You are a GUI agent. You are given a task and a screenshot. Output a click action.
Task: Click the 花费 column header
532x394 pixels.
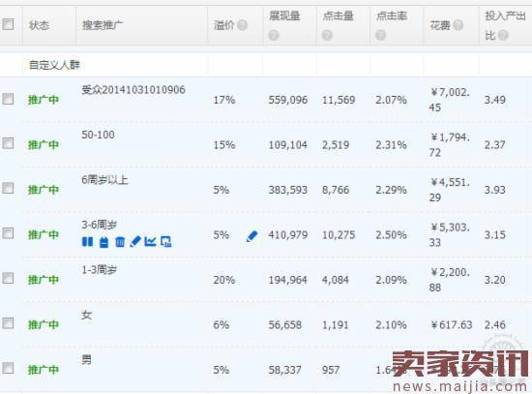click(x=440, y=25)
